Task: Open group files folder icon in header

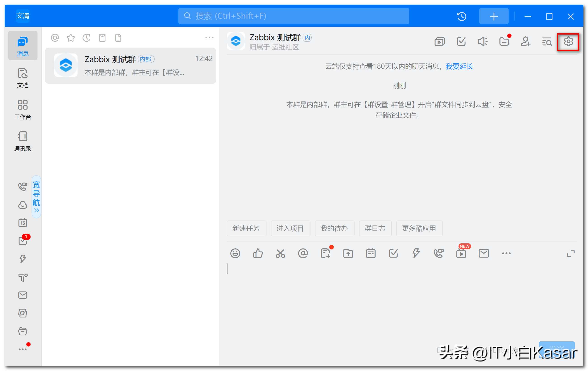Action: pos(504,42)
